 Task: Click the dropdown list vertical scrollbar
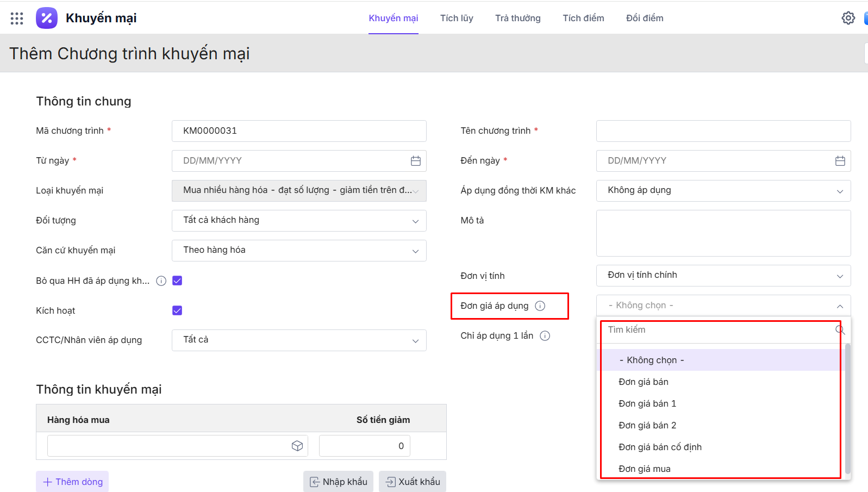click(847, 408)
